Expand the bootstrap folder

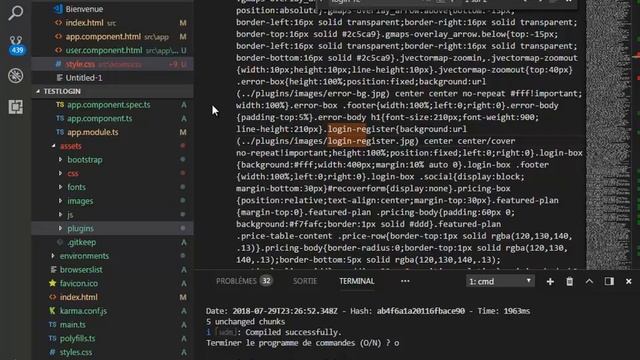click(112, 160)
